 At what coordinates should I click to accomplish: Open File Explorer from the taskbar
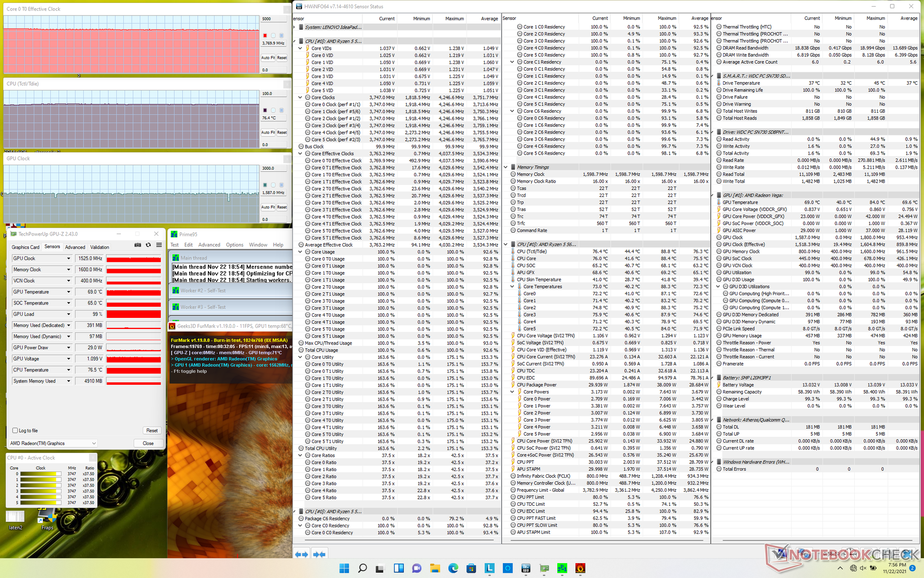(x=435, y=568)
